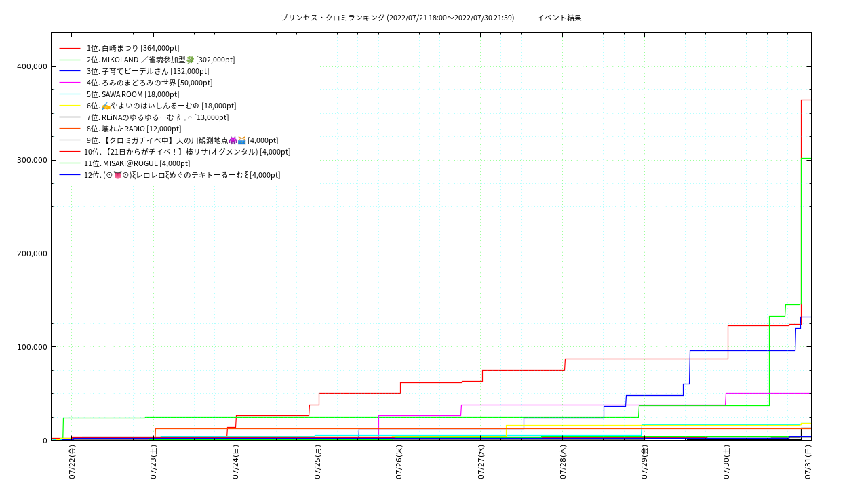The image size is (868, 488).
Task: Click the 07/22(金) date label on x-axis
Action: click(x=72, y=462)
